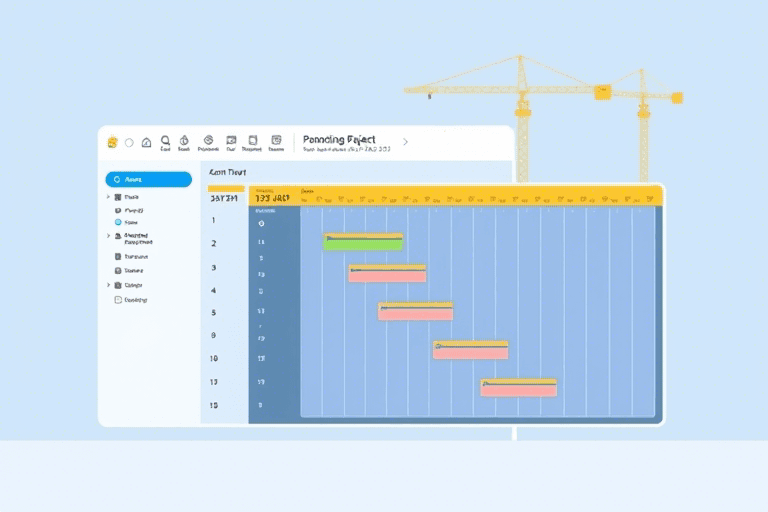Viewport: 768px width, 512px height.
Task: Select the highlighted blue sidebar pill item
Action: [x=148, y=180]
